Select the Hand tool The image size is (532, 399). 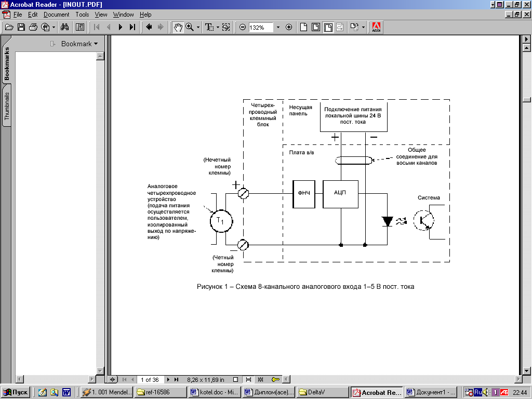(178, 27)
